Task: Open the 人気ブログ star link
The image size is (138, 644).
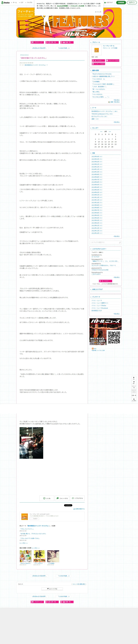Action: [x=108, y=2]
